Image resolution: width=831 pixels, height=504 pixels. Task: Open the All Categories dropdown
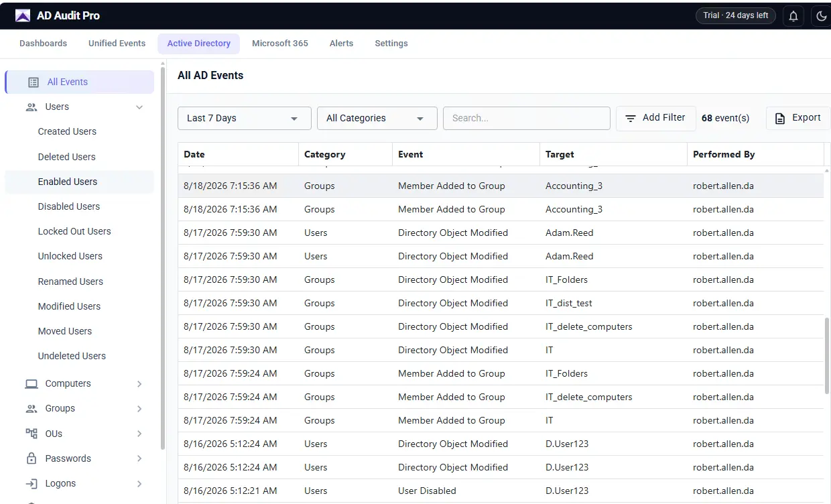377,118
